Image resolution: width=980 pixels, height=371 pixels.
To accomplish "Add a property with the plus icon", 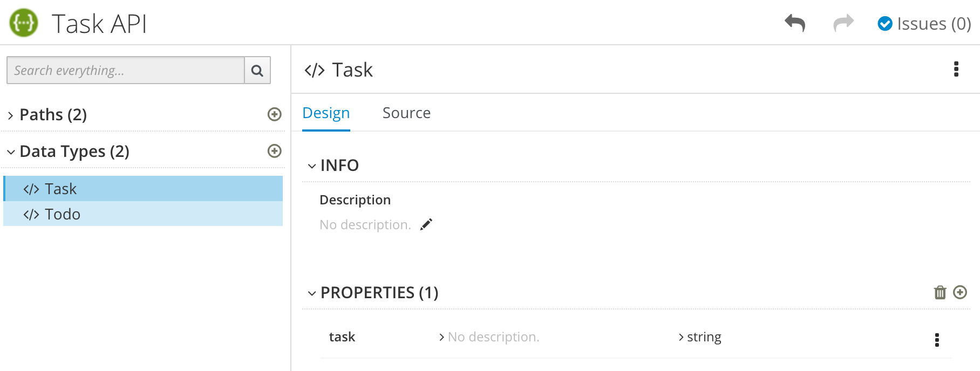I will coord(961,292).
